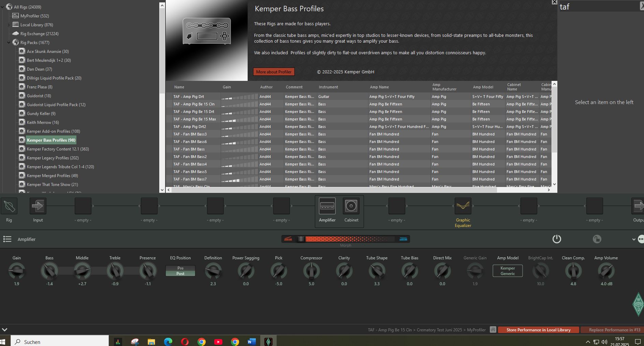Set EQ Position to Pre
644x346 pixels.
pyautogui.click(x=180, y=268)
